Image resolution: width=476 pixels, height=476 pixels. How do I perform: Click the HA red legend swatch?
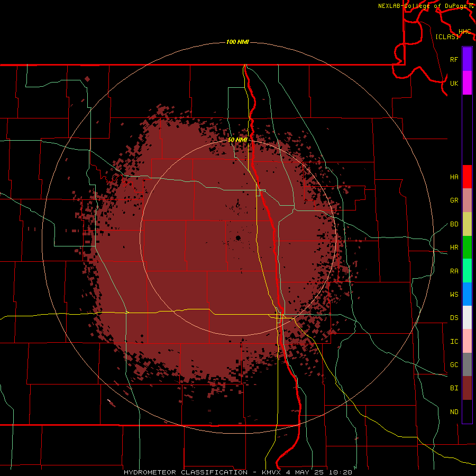click(467, 177)
